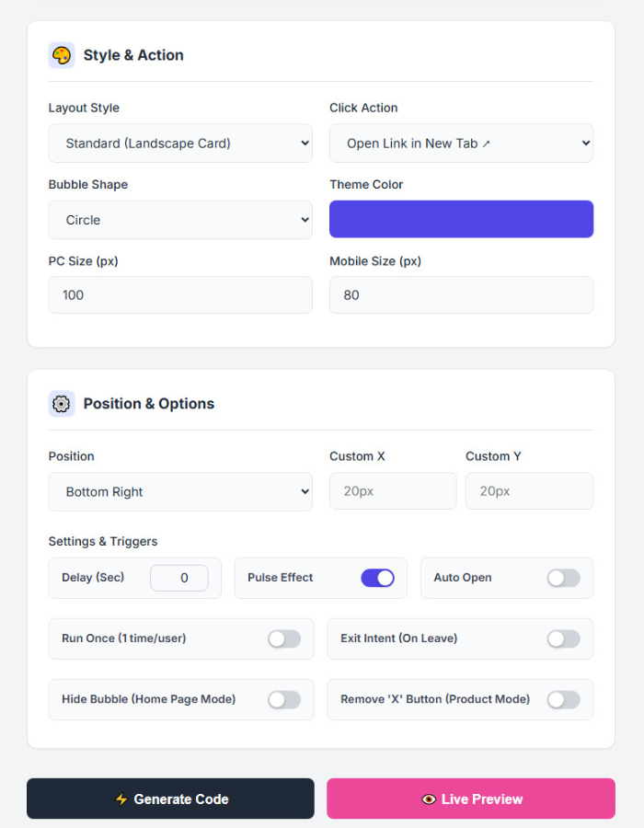Disable the Pulse Effect toggle

377,578
